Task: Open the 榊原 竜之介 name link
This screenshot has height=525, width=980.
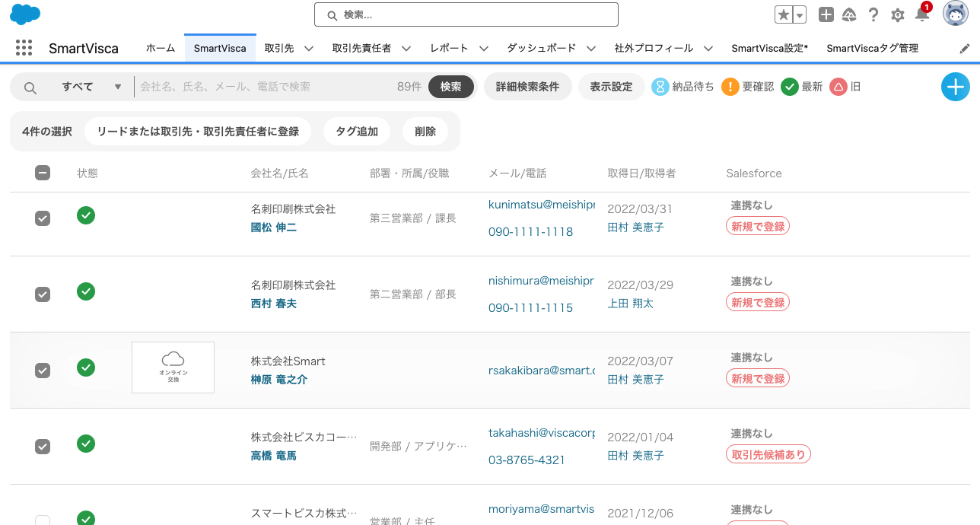Action: 279,380
